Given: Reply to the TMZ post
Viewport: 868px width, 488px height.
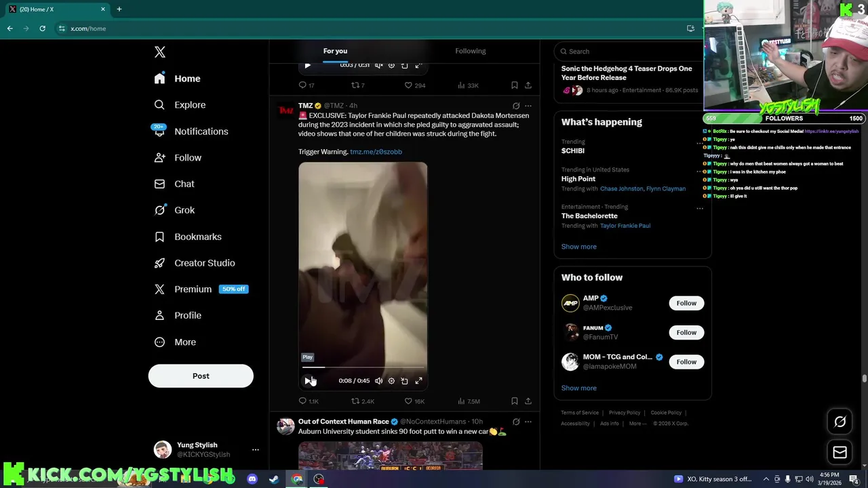Looking at the screenshot, I should (x=309, y=401).
